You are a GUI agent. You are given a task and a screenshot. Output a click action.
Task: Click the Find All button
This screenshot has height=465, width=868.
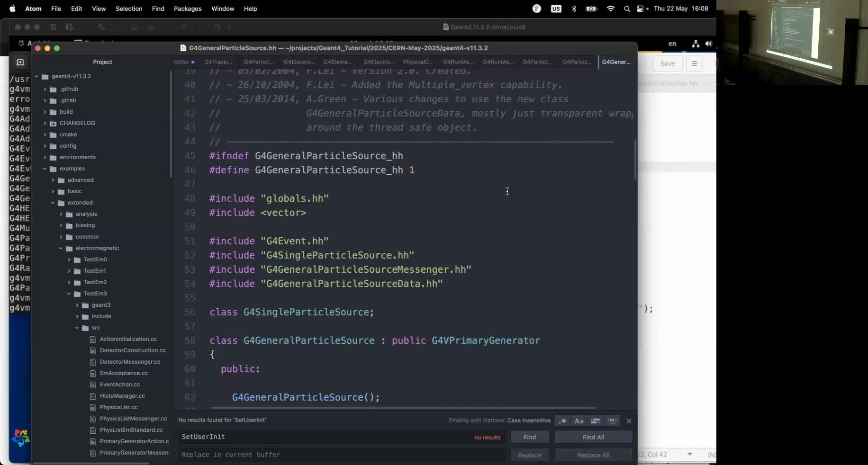(x=593, y=437)
